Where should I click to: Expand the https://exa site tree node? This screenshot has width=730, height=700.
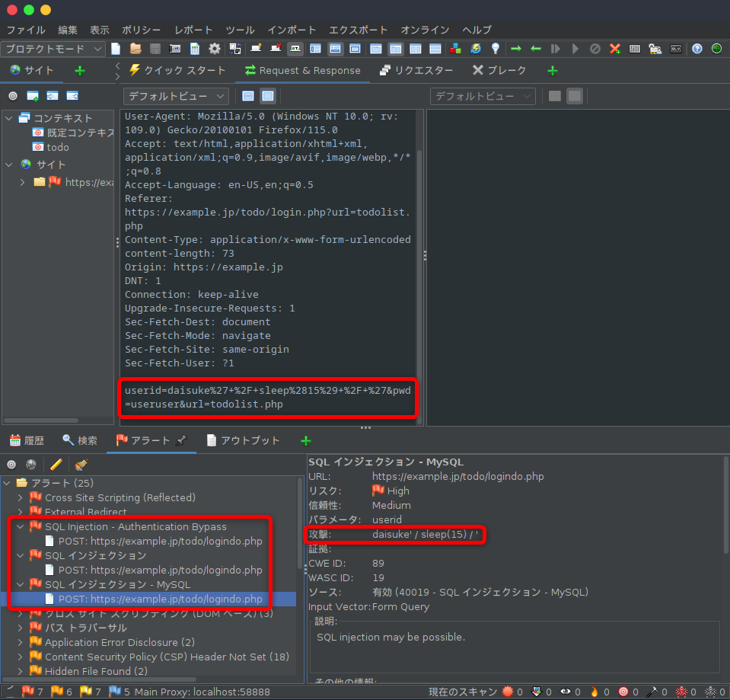22,183
